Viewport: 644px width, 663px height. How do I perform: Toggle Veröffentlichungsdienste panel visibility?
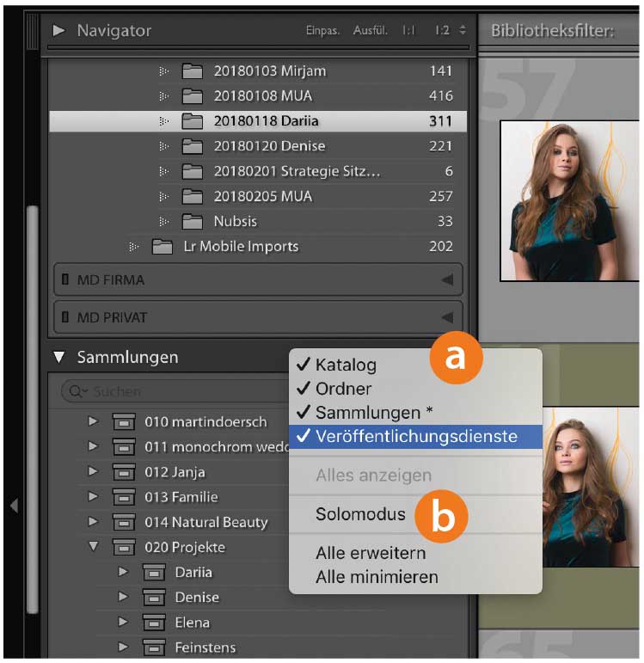click(x=415, y=436)
